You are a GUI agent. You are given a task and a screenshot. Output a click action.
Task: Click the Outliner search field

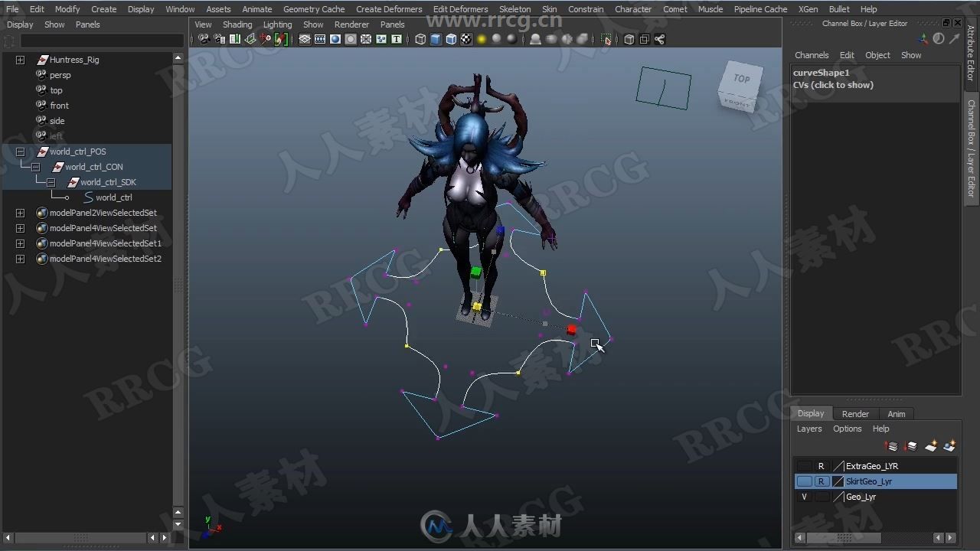point(101,41)
